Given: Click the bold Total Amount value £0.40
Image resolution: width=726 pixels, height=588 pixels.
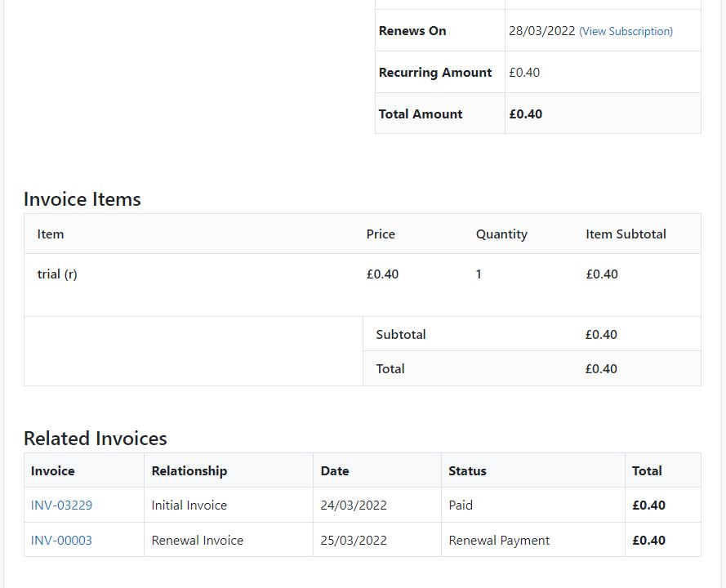Looking at the screenshot, I should (x=526, y=114).
